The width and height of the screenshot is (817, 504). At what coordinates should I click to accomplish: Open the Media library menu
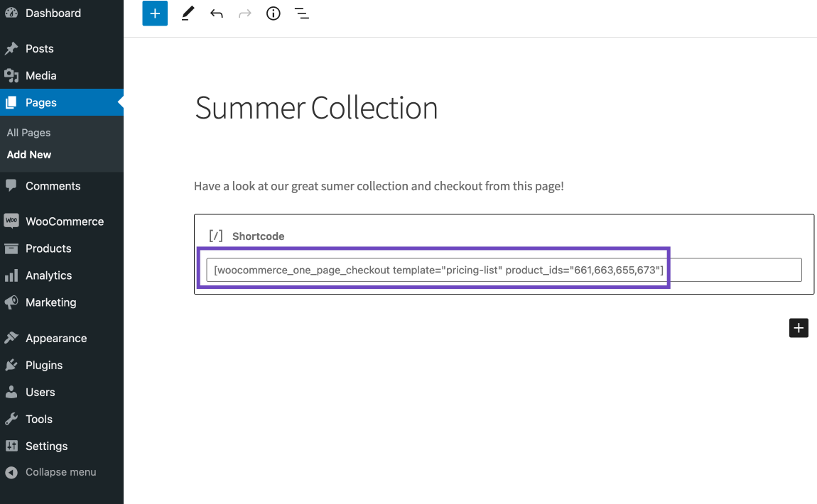pyautogui.click(x=40, y=75)
